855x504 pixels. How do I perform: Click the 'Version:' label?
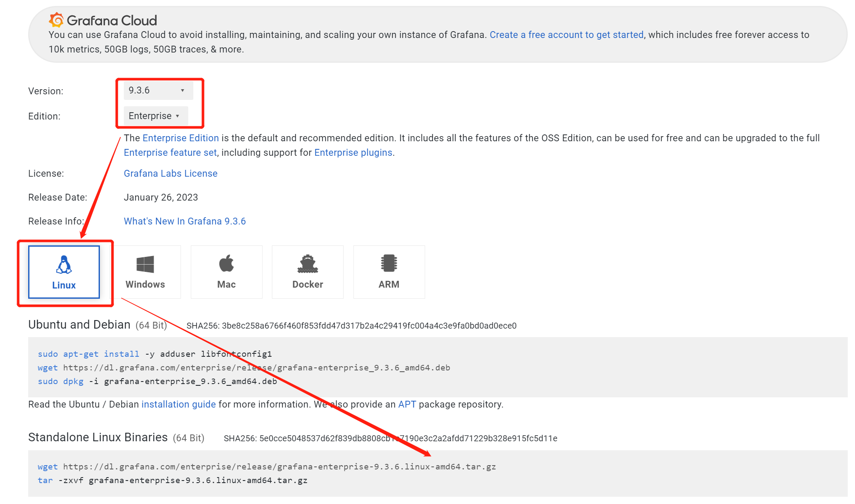tap(46, 91)
